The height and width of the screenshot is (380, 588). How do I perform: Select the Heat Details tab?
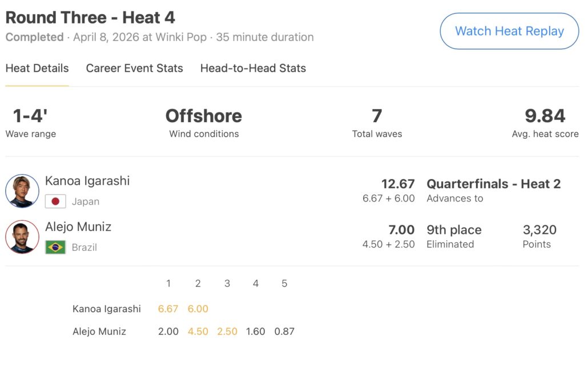tap(37, 68)
